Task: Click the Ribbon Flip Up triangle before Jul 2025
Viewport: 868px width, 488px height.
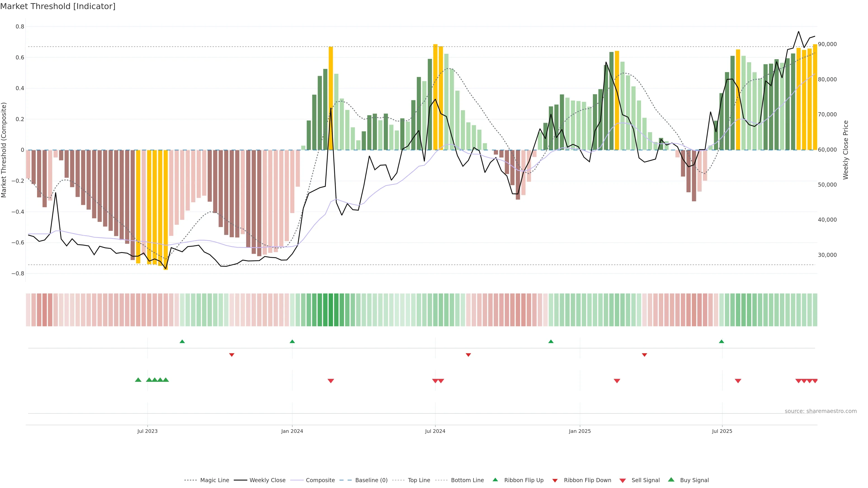Action: 722,342
